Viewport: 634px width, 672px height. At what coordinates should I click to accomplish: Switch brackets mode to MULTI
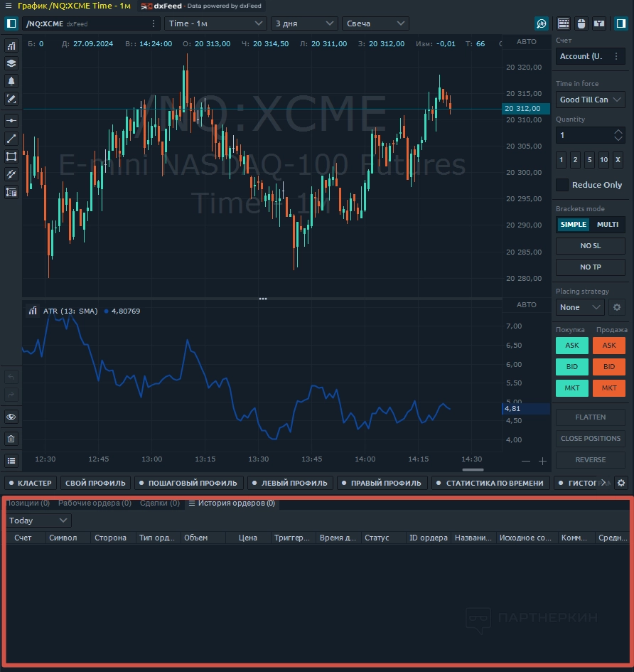607,225
